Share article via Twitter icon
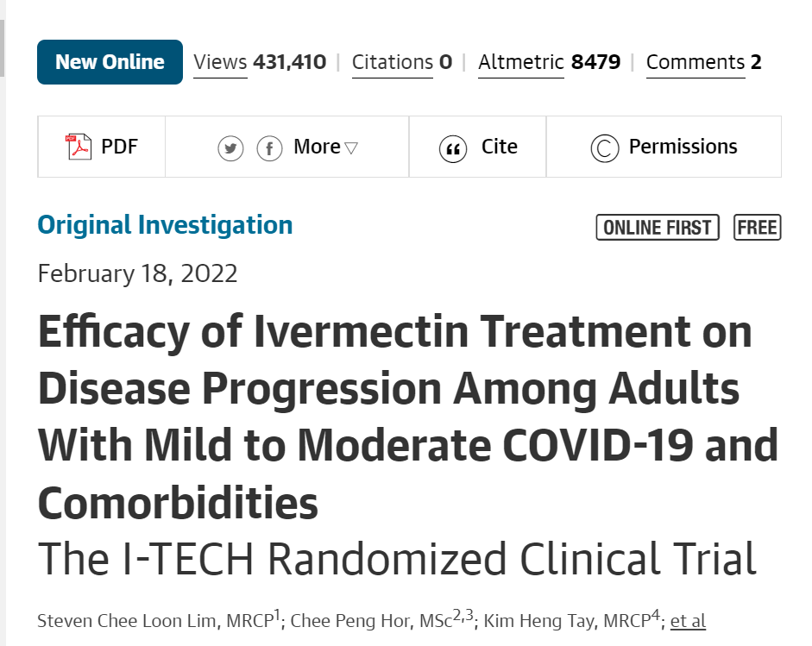812x646 pixels. tap(230, 148)
